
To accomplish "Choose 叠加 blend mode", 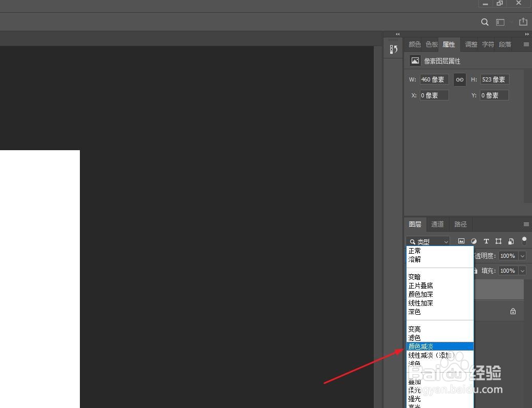I will (440, 381).
